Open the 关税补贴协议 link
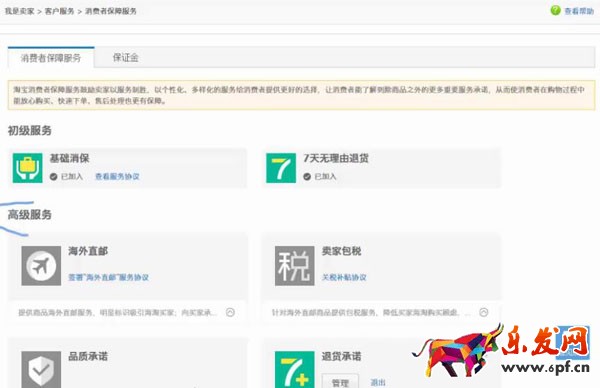This screenshot has height=388, width=600. [x=344, y=277]
